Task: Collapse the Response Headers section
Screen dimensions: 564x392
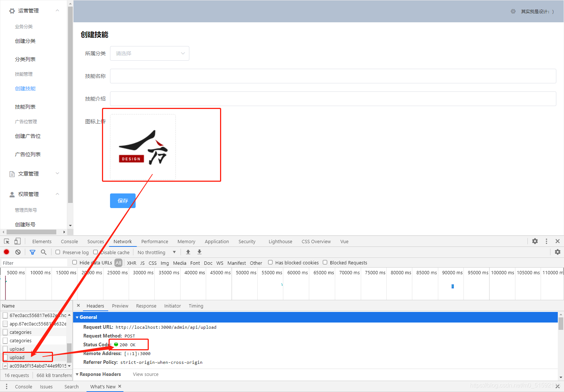Action: tap(77, 374)
